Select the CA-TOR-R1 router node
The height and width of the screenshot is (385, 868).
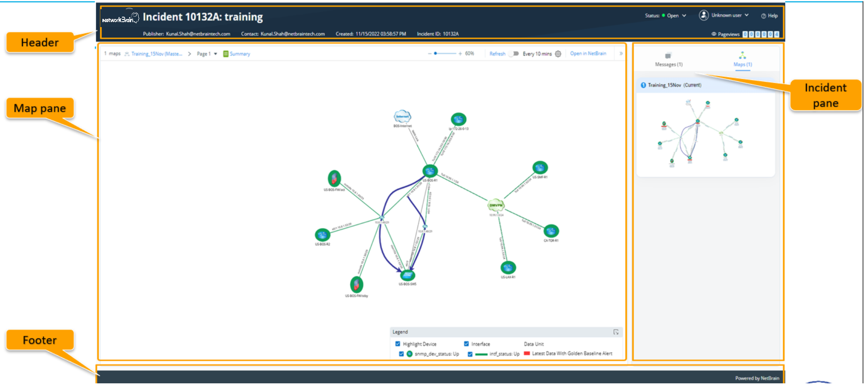[551, 231]
